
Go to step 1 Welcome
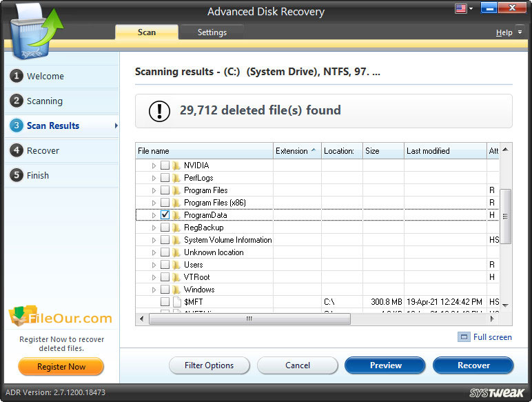click(62, 76)
